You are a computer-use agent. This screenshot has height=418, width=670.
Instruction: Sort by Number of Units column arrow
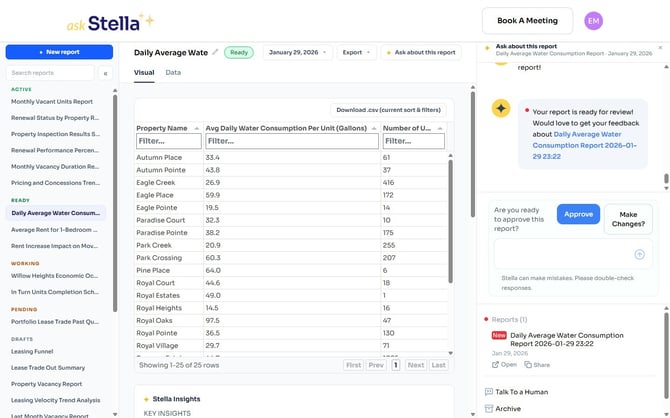[x=440, y=128]
